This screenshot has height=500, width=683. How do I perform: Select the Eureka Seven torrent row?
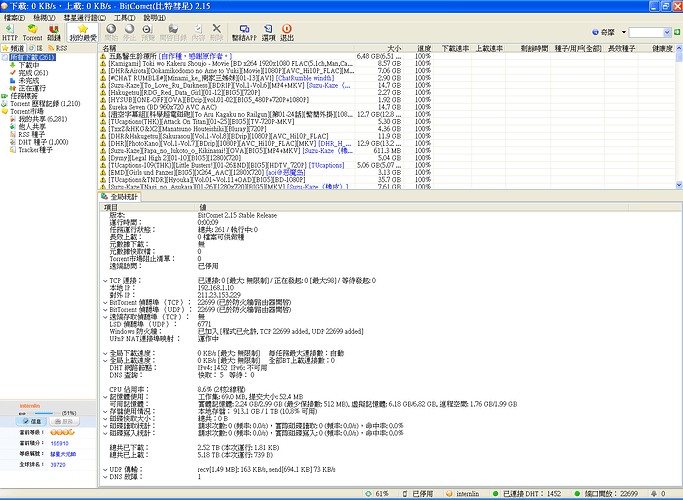click(388, 107)
